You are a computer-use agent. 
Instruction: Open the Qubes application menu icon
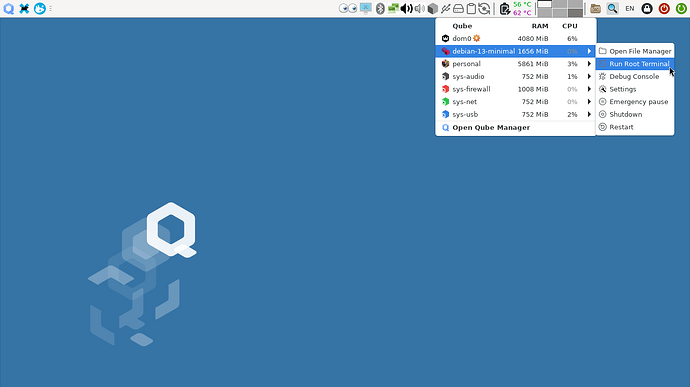pos(8,8)
